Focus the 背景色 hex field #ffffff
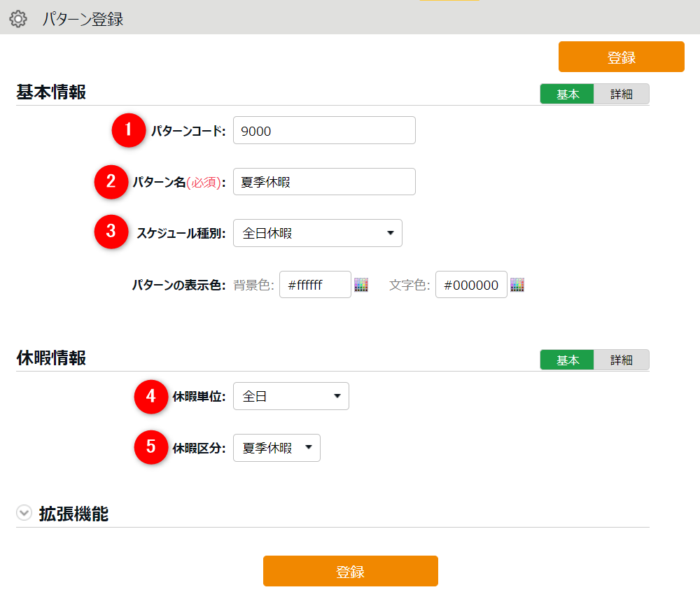 click(315, 284)
